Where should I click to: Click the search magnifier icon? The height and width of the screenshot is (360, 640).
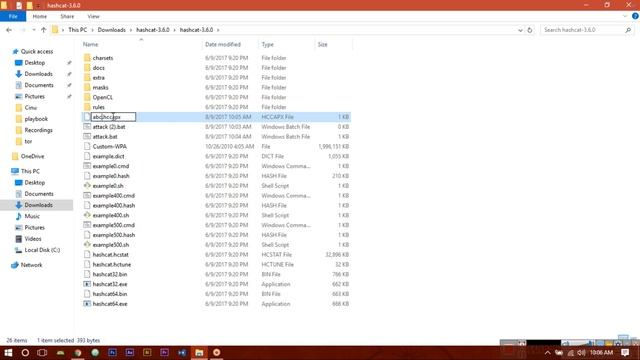point(628,30)
